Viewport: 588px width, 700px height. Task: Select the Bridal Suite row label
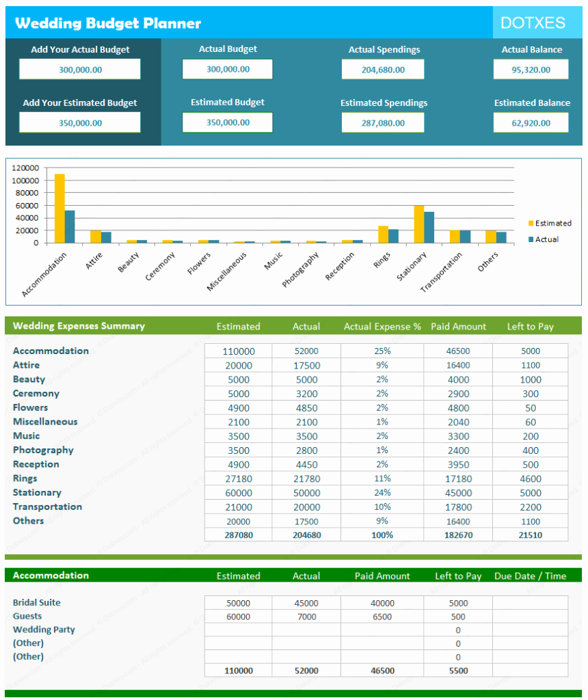(37, 603)
